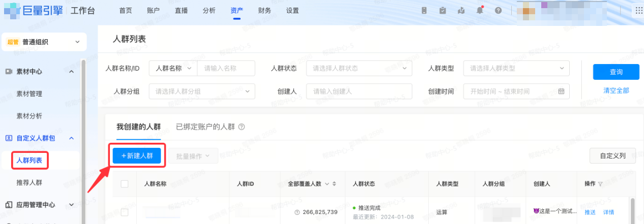
Task: Focus the 请输入名称 input field
Action: click(x=226, y=68)
